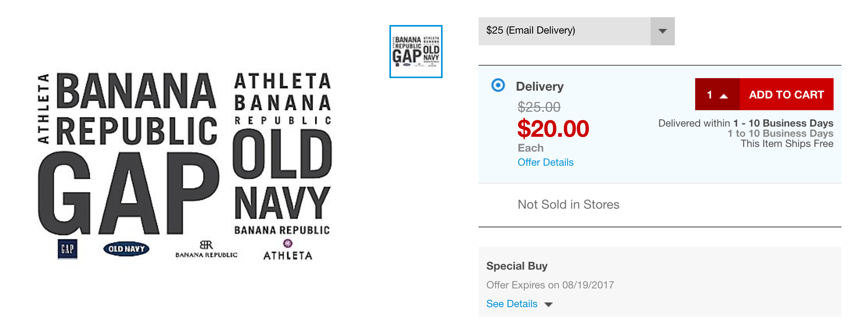
Task: Click the gray arrow button on amount dropdown
Action: pyautogui.click(x=662, y=31)
